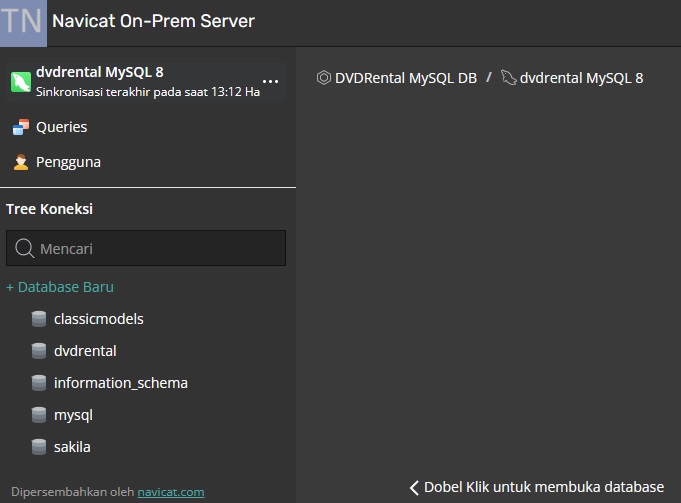Click the left chevron by Dobel Klik hint
This screenshot has width=681, height=503.
pos(414,487)
